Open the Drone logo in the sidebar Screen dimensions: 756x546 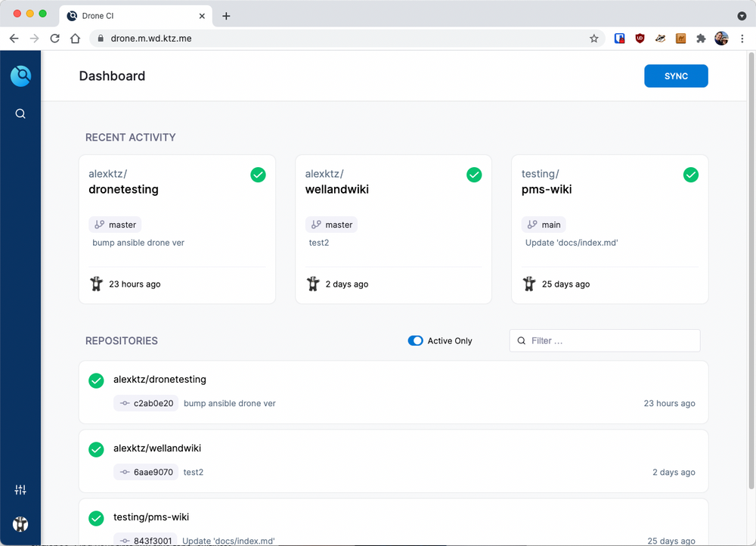pyautogui.click(x=20, y=75)
